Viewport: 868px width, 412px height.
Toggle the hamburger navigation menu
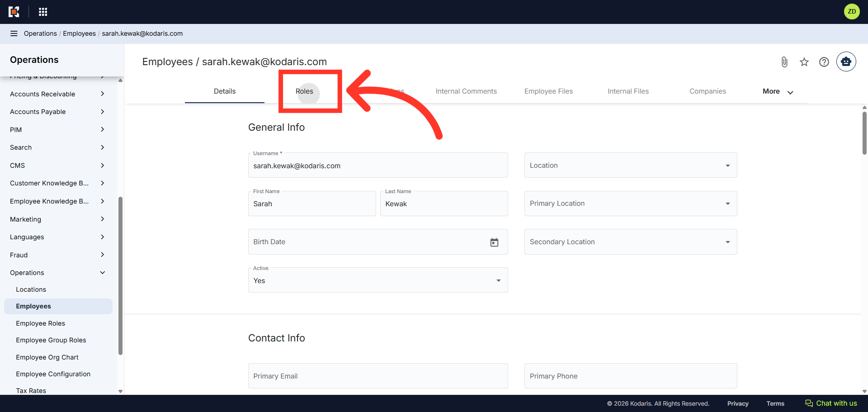click(x=14, y=33)
